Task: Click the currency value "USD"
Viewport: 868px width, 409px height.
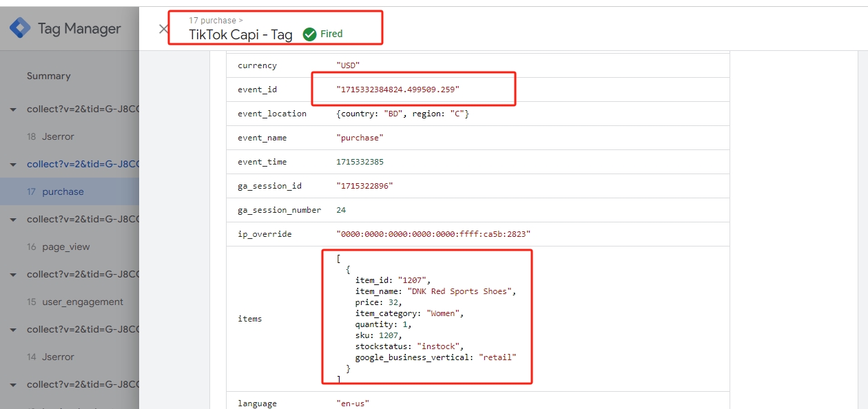Action: point(348,65)
